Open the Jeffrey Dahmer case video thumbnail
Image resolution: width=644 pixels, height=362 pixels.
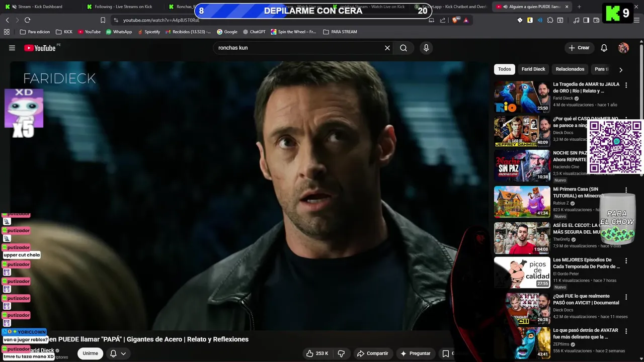coord(522,132)
